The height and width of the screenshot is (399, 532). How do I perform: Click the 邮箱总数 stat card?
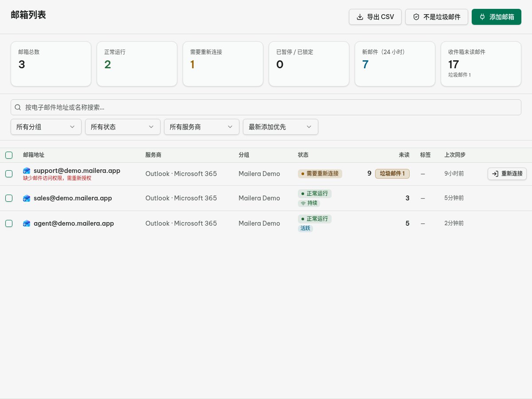point(51,64)
